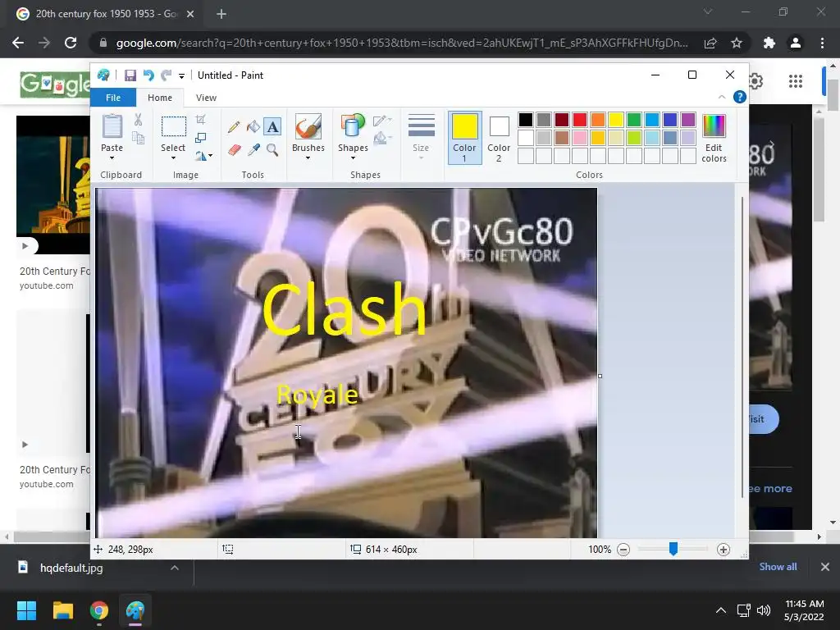
Task: Open Chrome's three-dot menu
Action: coord(822,43)
